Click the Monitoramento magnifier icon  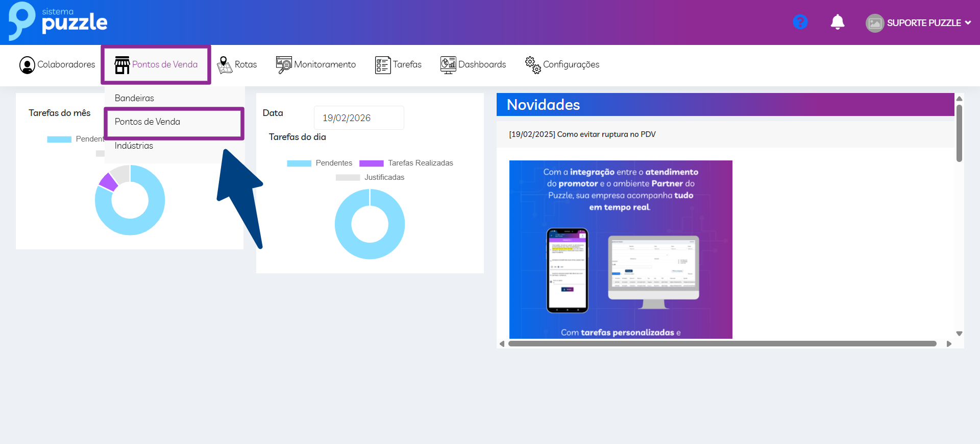283,65
